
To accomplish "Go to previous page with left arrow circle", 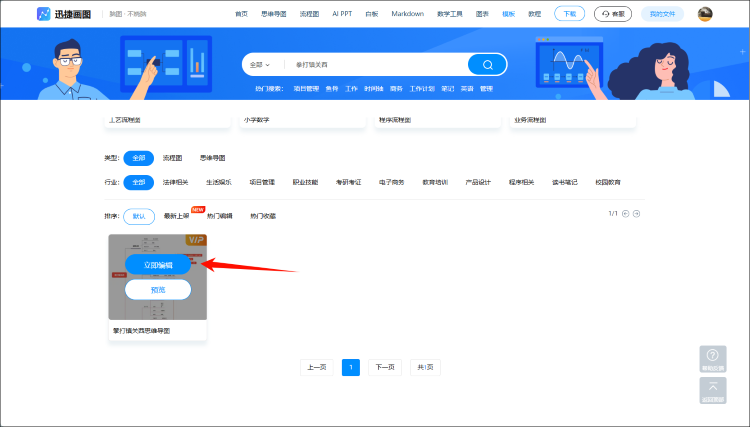I will point(626,214).
